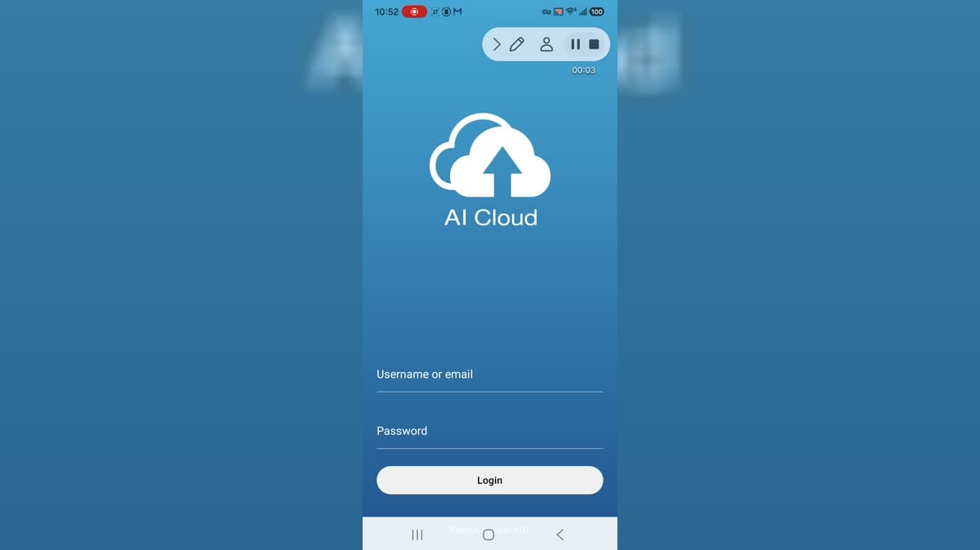Click the 00:03 recording timer
Screen dimensions: 980x550
pos(583,70)
